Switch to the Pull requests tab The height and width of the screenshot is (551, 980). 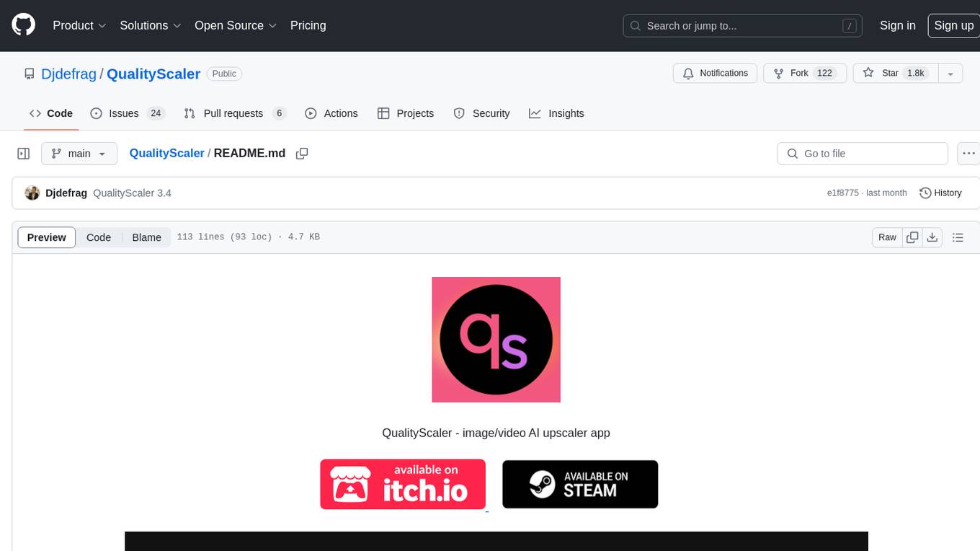click(235, 113)
